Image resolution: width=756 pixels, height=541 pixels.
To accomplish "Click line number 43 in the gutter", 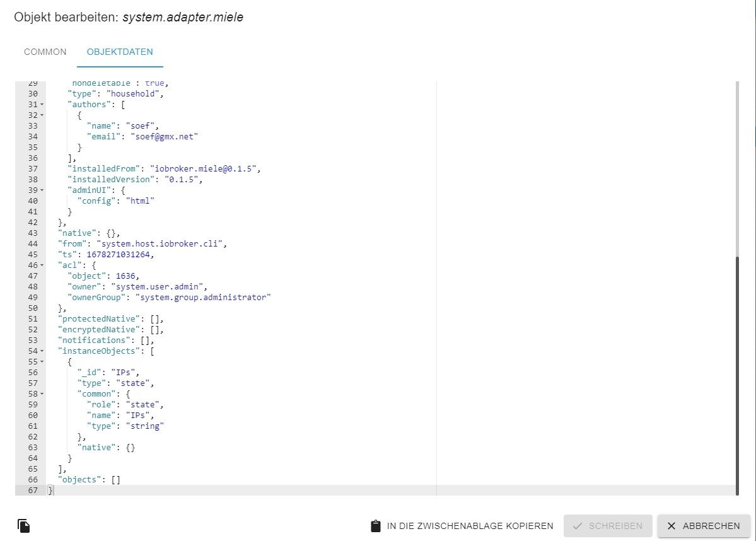I will [33, 233].
